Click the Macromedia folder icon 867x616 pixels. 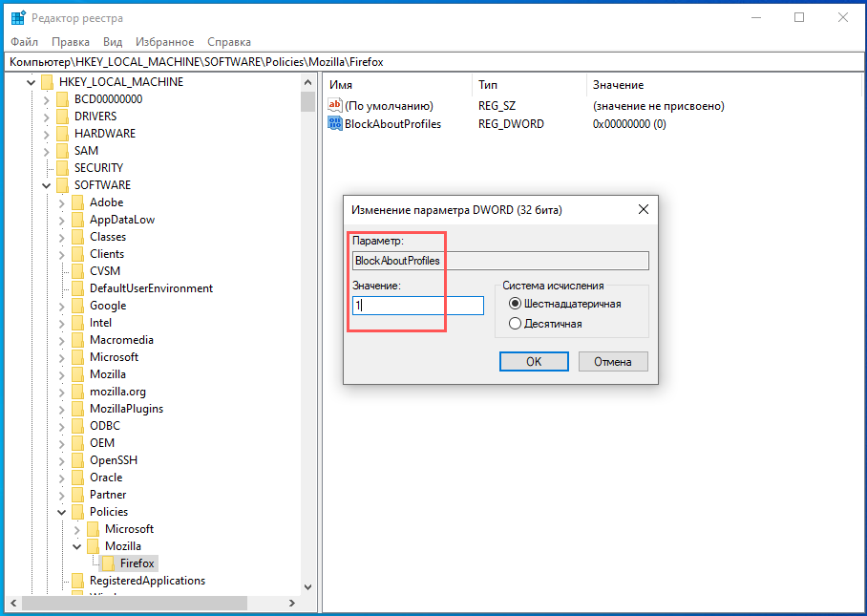point(78,340)
